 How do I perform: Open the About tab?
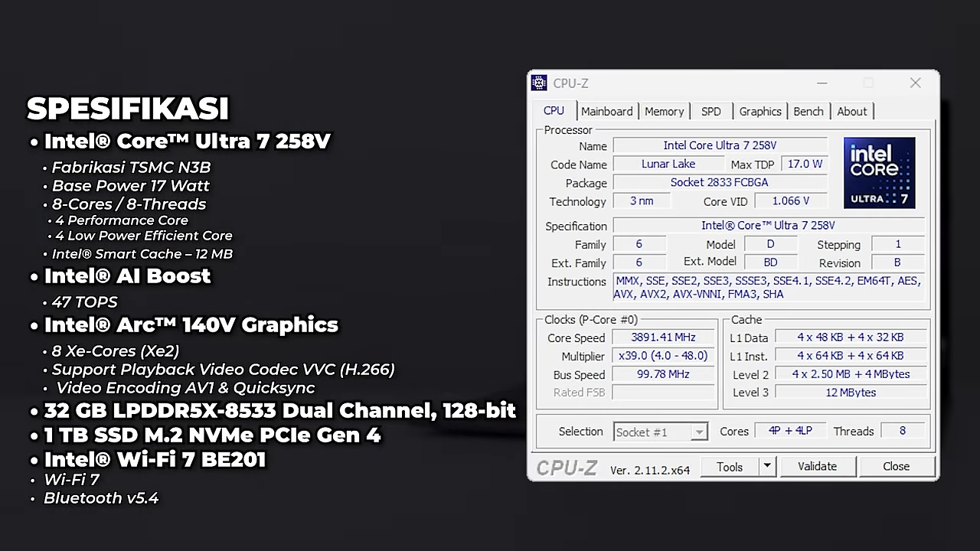click(851, 111)
